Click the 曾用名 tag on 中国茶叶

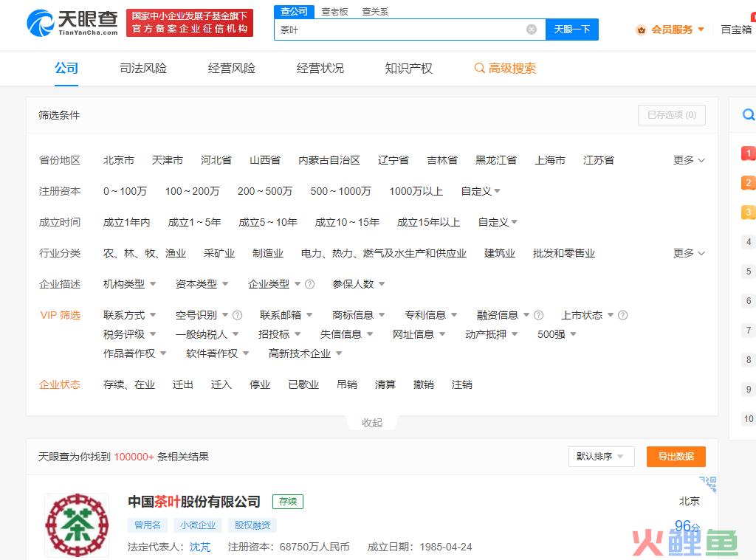[147, 525]
